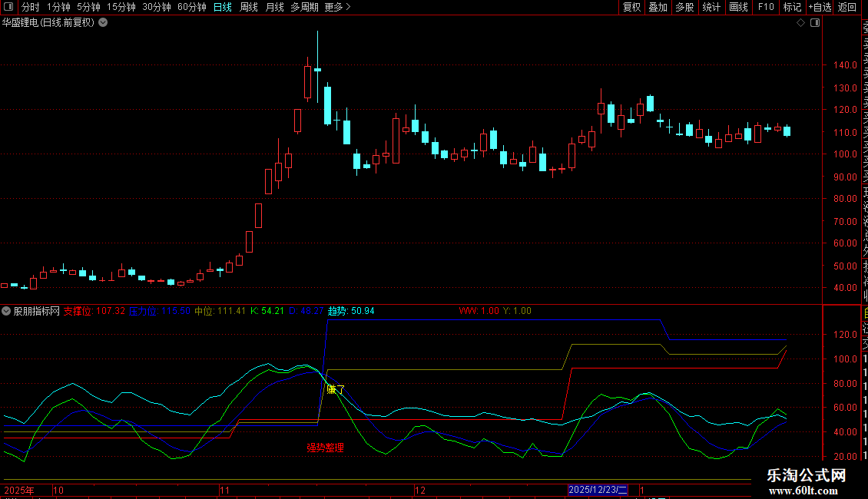Click the 压力位: 115.50 value
The width and height of the screenshot is (868, 499).
point(160,311)
